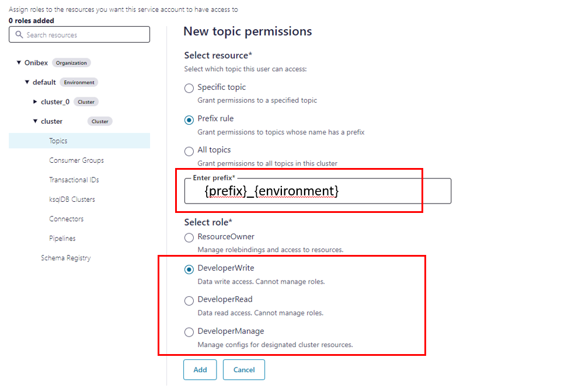Select ksqlDB Clusters in sidebar

(x=72, y=199)
